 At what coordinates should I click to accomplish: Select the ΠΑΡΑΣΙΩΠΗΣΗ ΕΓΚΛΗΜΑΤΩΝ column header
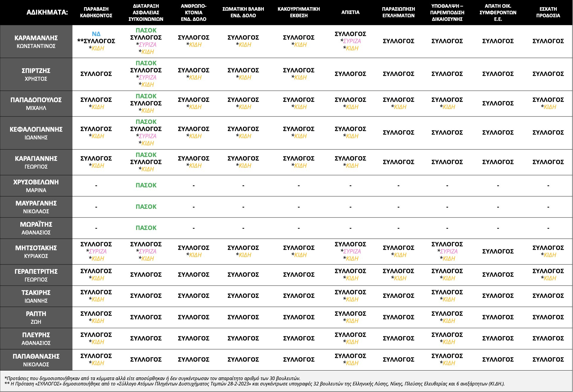(x=398, y=12)
